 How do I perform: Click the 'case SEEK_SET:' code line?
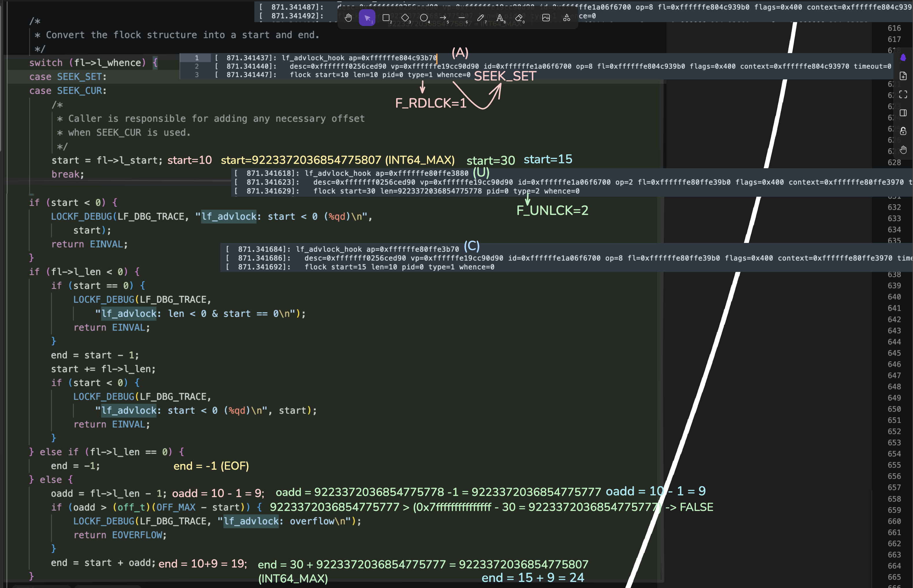(x=68, y=77)
